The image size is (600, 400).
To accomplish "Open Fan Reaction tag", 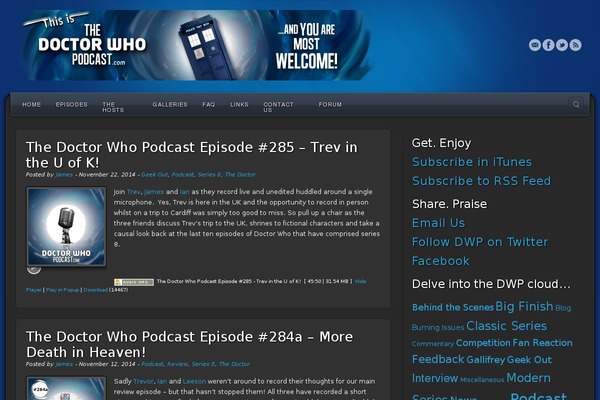I will point(542,343).
